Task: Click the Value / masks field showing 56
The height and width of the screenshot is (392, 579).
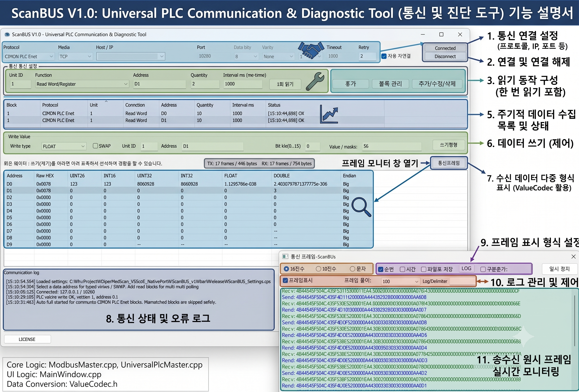Action: (x=392, y=146)
